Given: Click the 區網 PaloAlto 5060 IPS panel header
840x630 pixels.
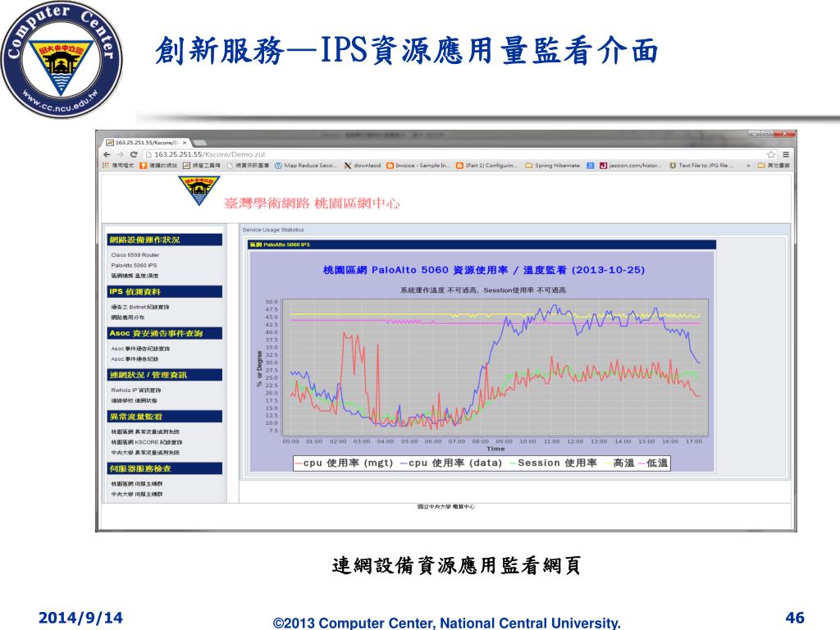Looking at the screenshot, I should click(x=481, y=244).
